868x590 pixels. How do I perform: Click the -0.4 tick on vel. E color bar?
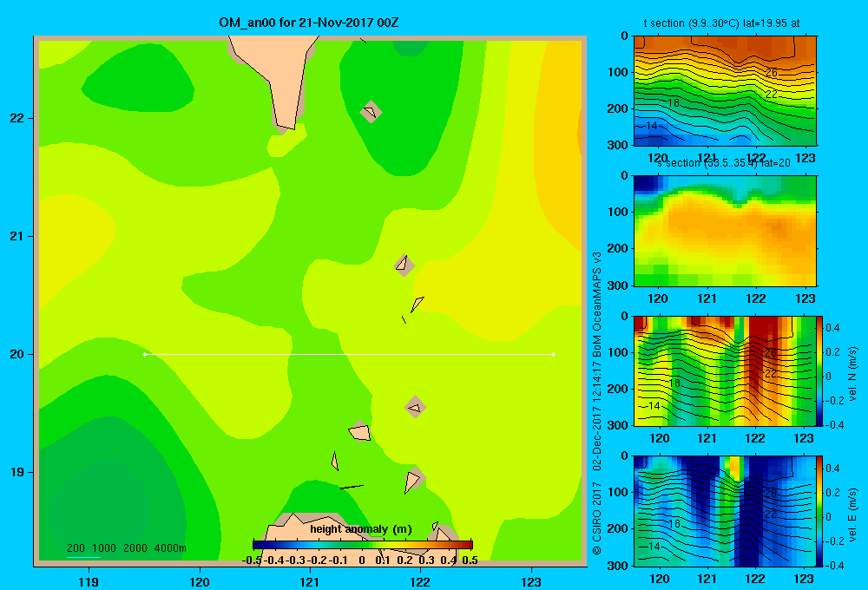[833, 565]
